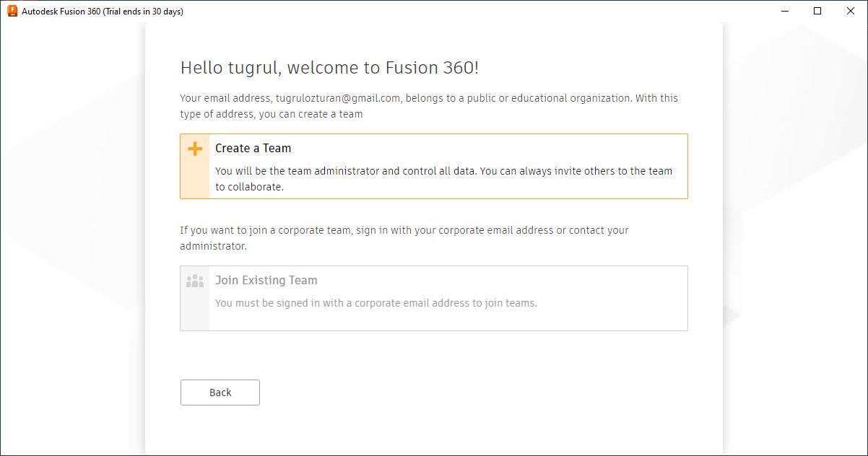Click the orange plus icon beside Create a Team
Screen dimensions: 868x456
tap(195, 149)
